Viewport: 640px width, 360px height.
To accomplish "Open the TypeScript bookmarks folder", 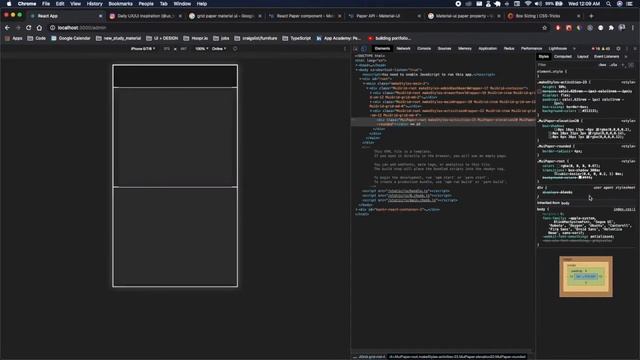I will (x=297, y=38).
